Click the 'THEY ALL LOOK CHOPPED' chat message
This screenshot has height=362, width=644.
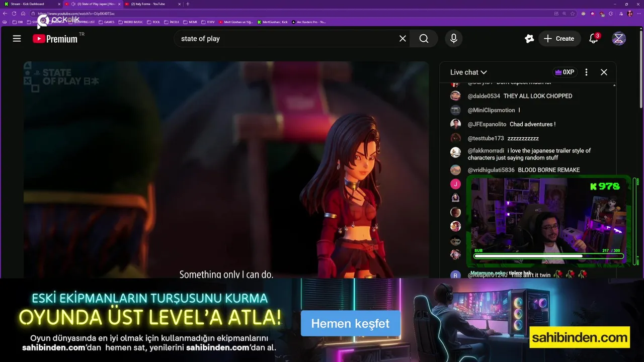tap(538, 96)
